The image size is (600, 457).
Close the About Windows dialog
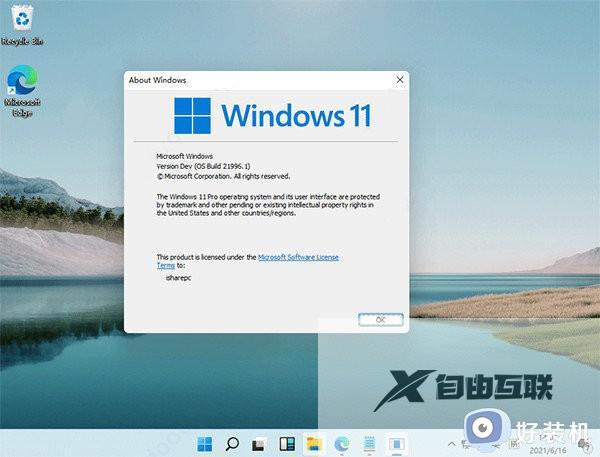click(400, 80)
